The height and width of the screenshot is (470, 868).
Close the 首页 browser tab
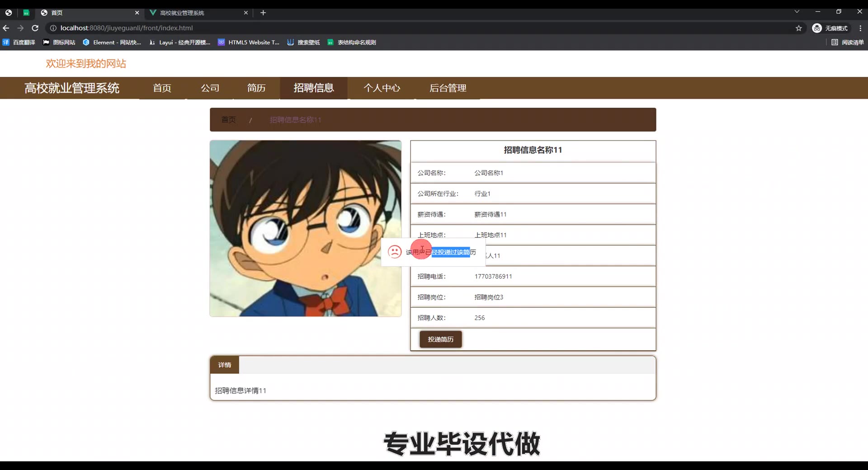point(137,13)
